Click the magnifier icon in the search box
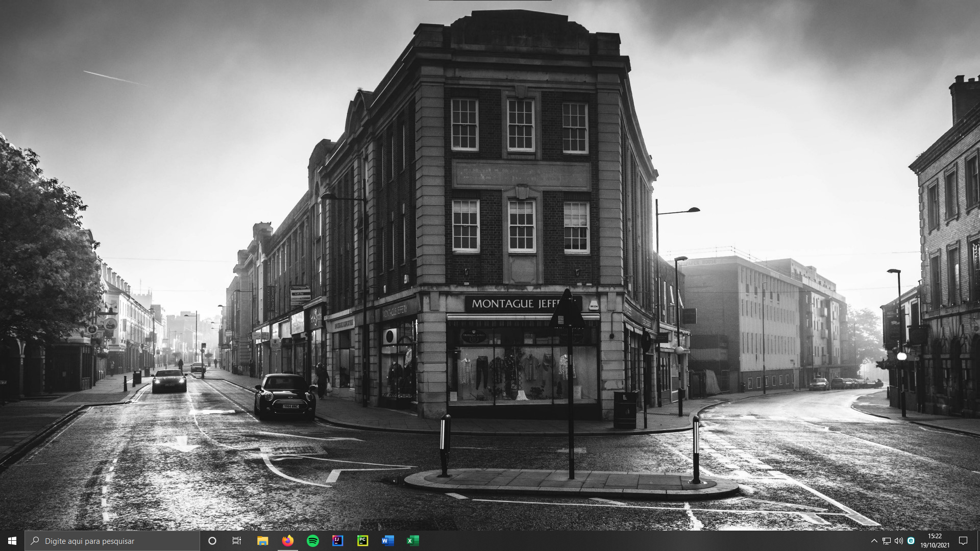The height and width of the screenshot is (551, 980). [x=35, y=541]
